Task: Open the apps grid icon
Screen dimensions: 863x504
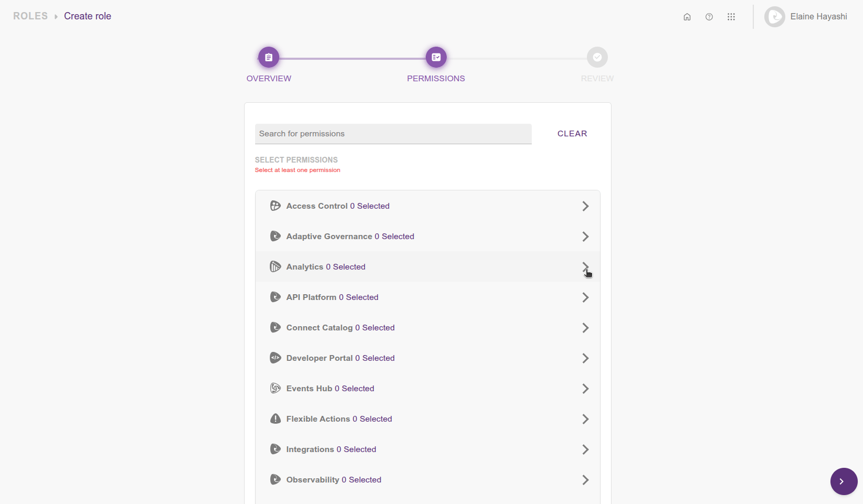Action: click(x=731, y=16)
